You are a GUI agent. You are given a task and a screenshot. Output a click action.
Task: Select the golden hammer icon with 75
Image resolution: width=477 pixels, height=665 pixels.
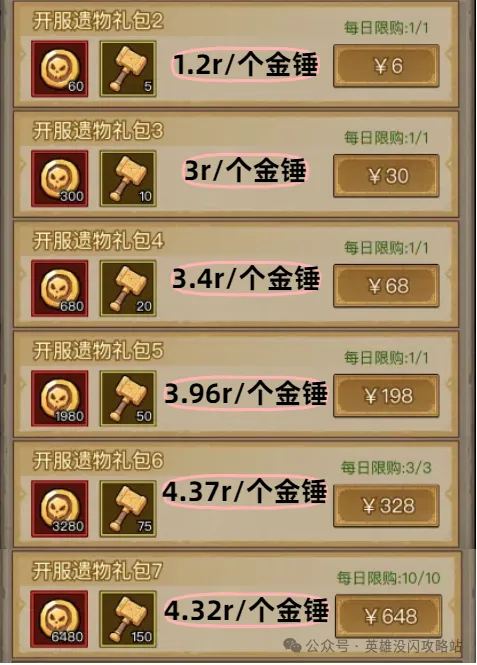(x=128, y=509)
